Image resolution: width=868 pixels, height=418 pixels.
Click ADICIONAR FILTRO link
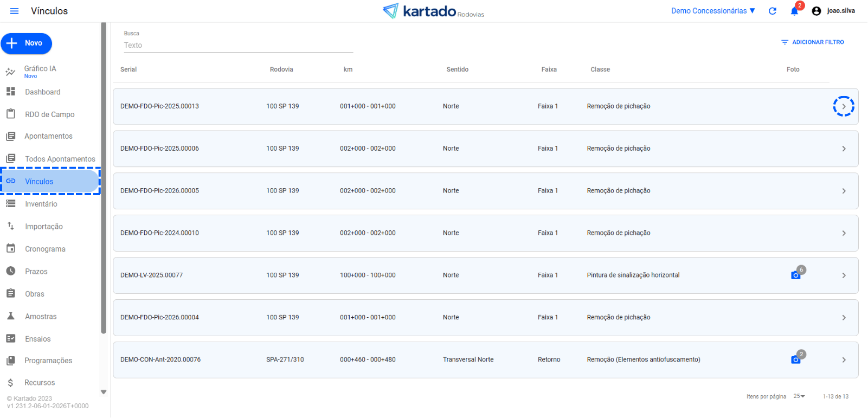point(818,42)
